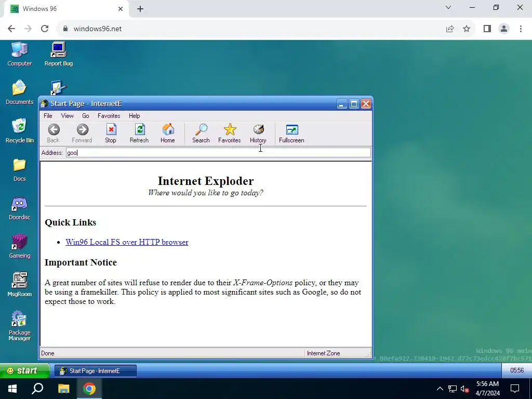This screenshot has height=399, width=532.
Task: Open Computer desktop icon
Action: [x=20, y=54]
